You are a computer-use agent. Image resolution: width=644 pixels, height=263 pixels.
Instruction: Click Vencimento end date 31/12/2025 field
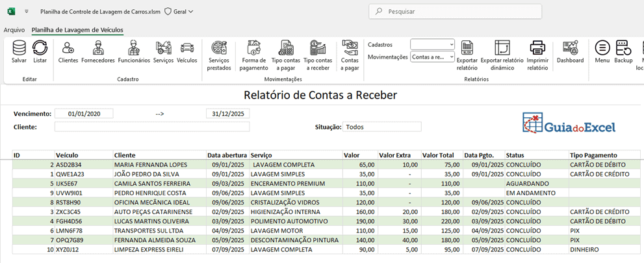(x=228, y=113)
